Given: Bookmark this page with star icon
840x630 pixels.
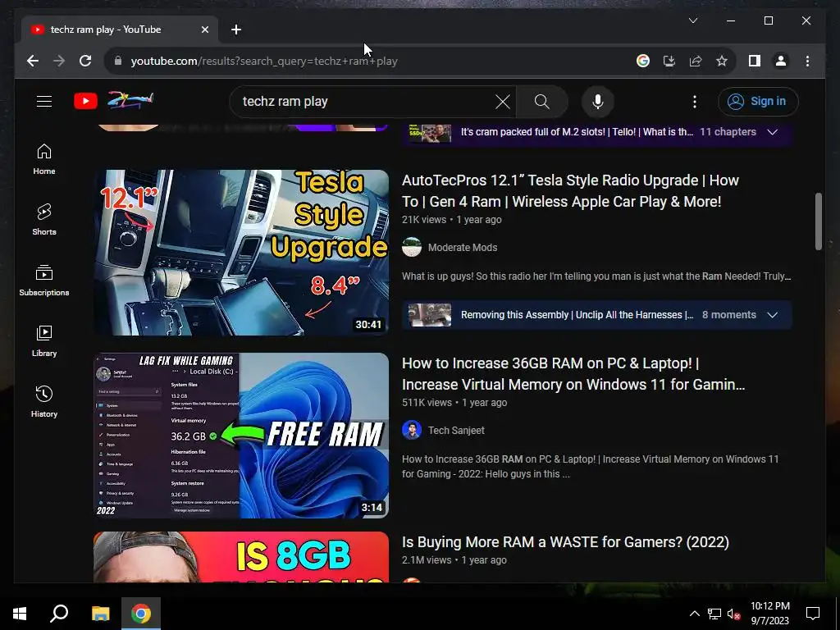Looking at the screenshot, I should (x=722, y=61).
